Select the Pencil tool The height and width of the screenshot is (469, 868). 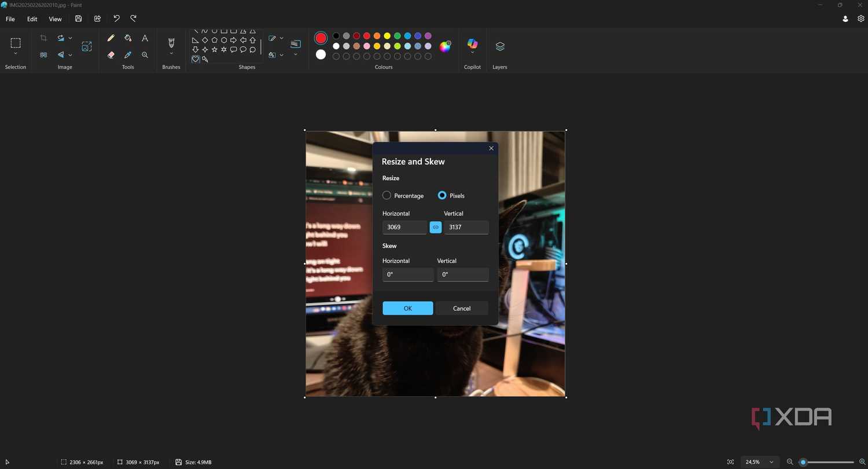[x=111, y=38]
